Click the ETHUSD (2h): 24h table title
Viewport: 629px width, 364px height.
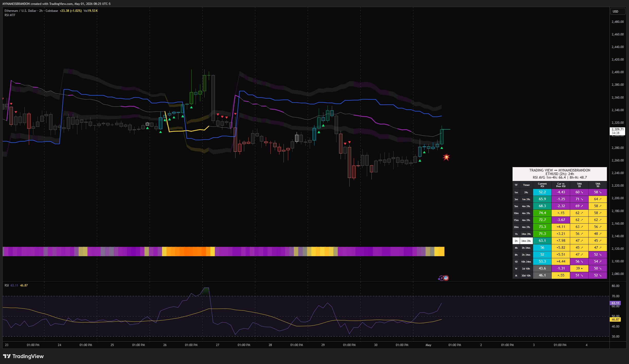click(x=560, y=174)
